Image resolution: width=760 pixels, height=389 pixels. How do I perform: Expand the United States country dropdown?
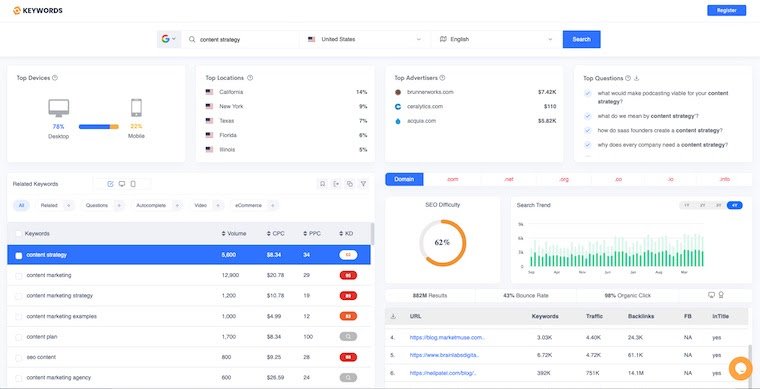point(364,39)
